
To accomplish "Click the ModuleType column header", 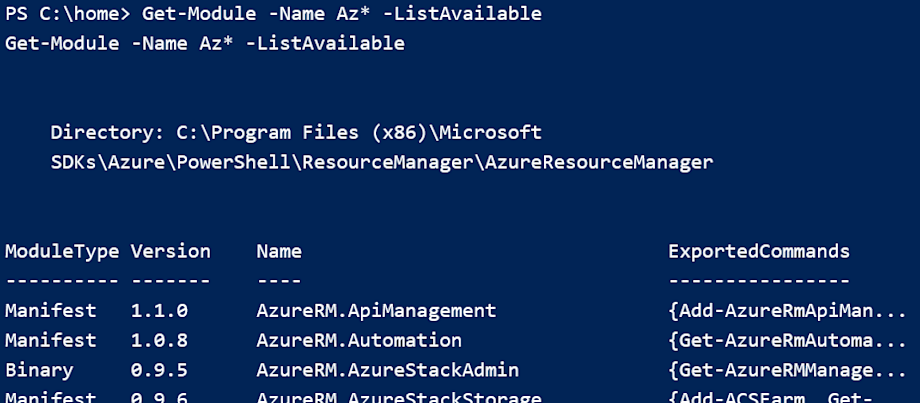I will [x=62, y=252].
